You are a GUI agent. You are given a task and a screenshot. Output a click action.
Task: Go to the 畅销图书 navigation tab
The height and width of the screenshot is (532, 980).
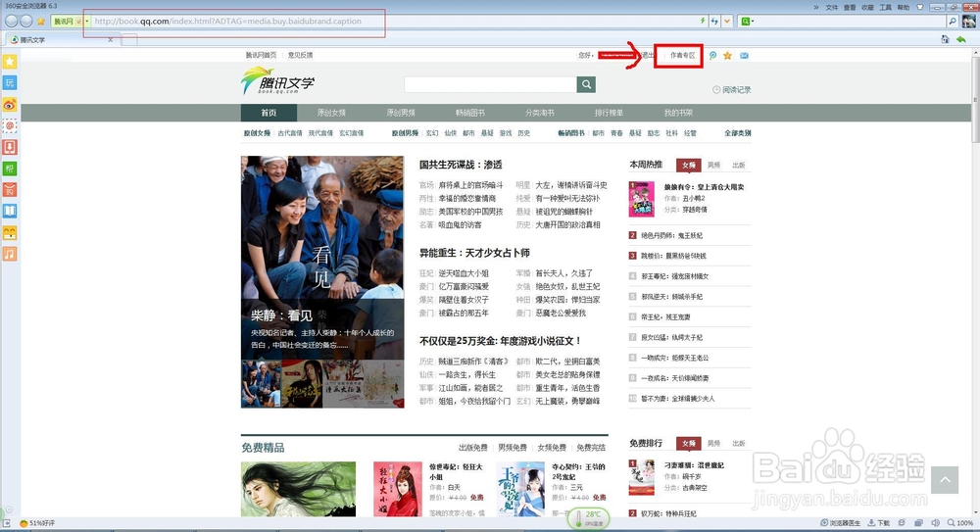[x=470, y=113]
